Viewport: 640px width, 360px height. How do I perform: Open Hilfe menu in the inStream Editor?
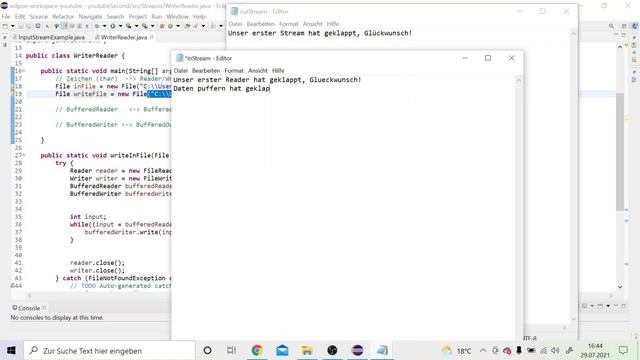pos(278,71)
